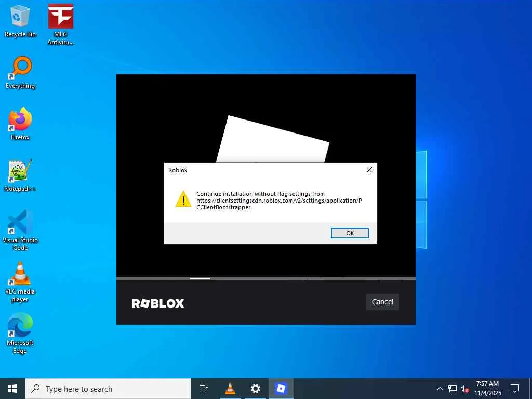This screenshot has height=399, width=532.
Task: Open the network status tray icon
Action: coord(453,389)
